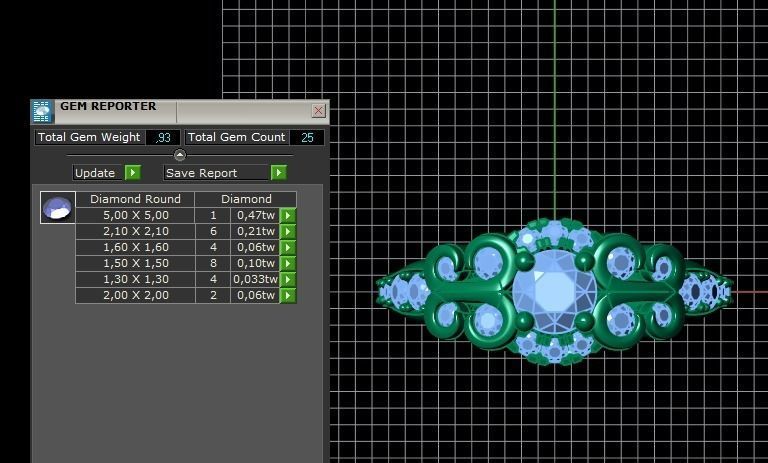Click green arrow for 2,00 X 2,00 row
This screenshot has height=463, width=768.
(288, 295)
